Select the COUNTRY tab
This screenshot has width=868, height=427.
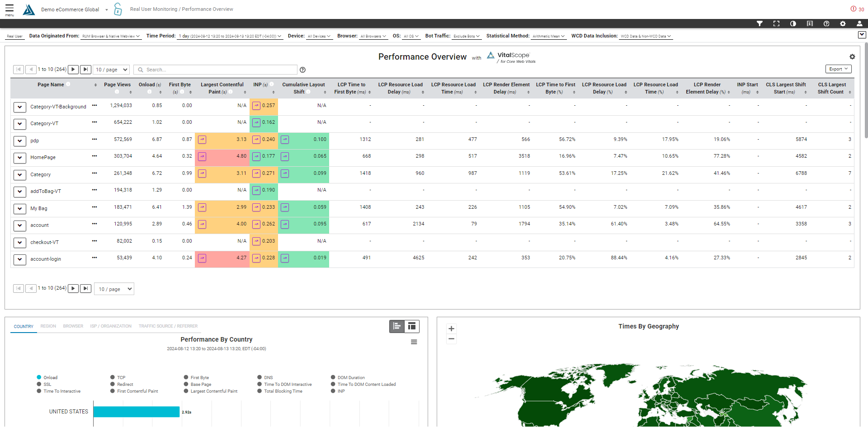(24, 326)
